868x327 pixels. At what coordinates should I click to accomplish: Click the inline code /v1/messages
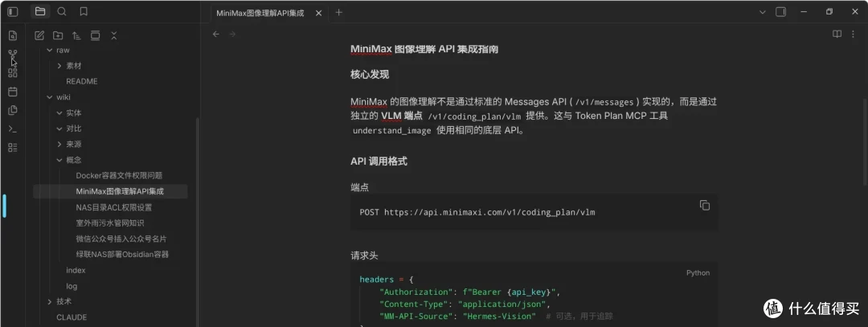(606, 102)
